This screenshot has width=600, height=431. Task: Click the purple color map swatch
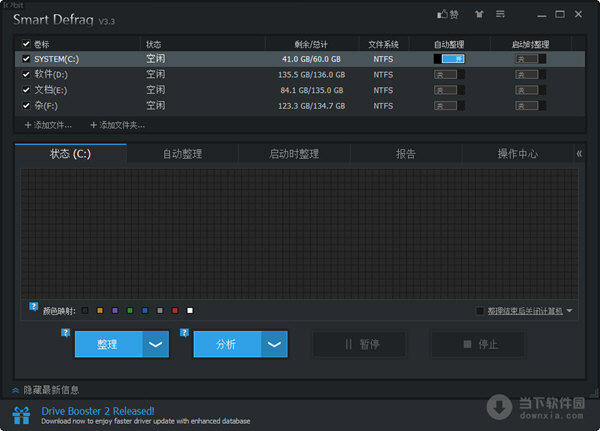(x=115, y=310)
